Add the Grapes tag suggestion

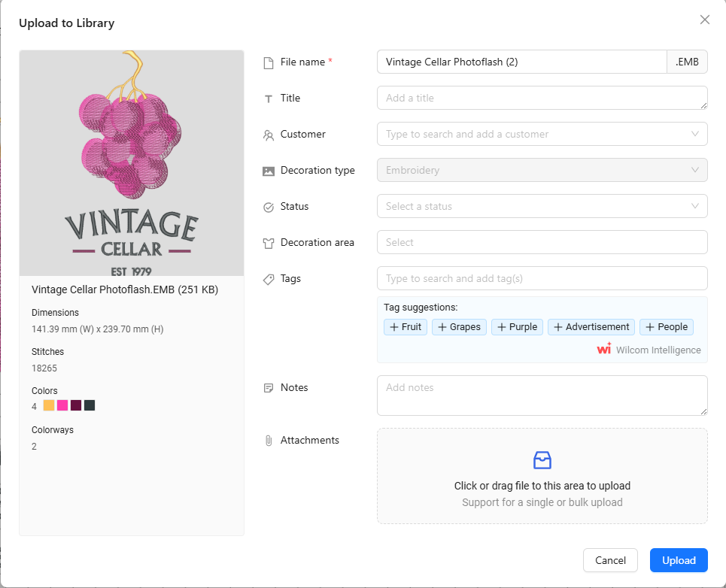(x=459, y=327)
